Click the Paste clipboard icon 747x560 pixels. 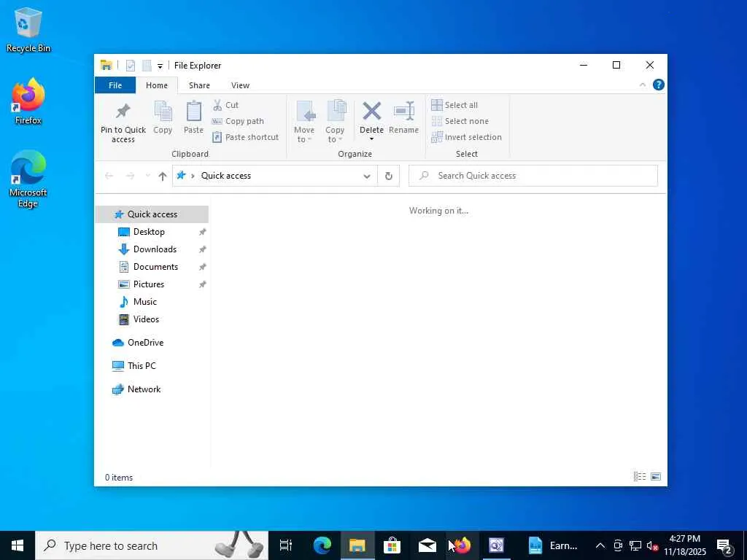click(x=193, y=112)
